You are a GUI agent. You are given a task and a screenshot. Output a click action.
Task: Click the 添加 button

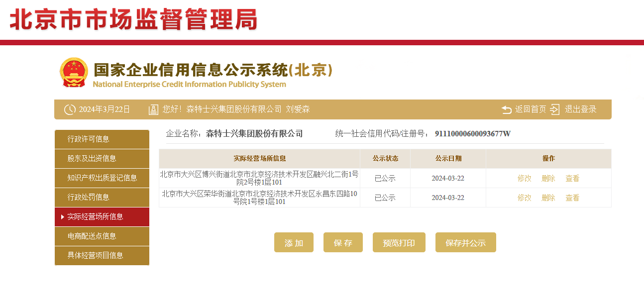click(294, 242)
